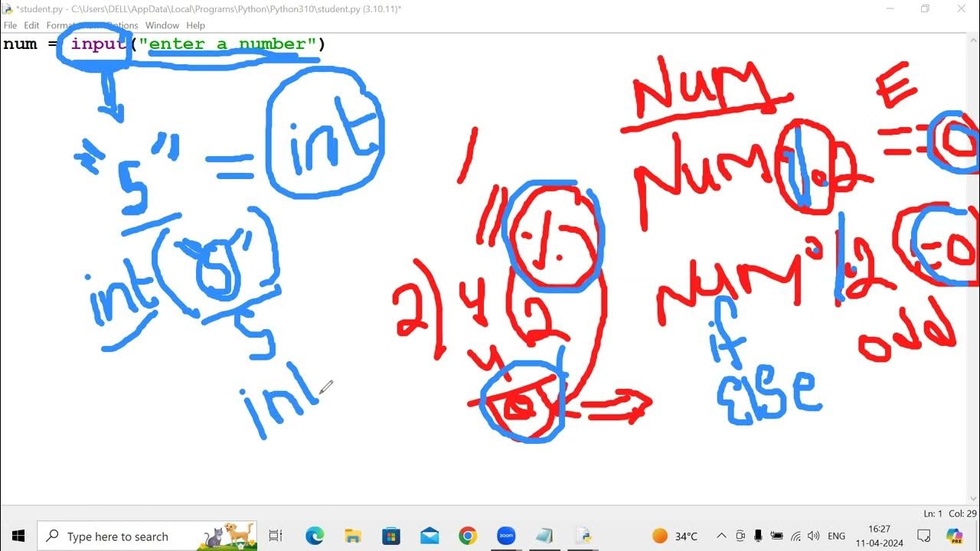Open the Format menu
This screenshot has height=551, width=980.
coord(63,25)
